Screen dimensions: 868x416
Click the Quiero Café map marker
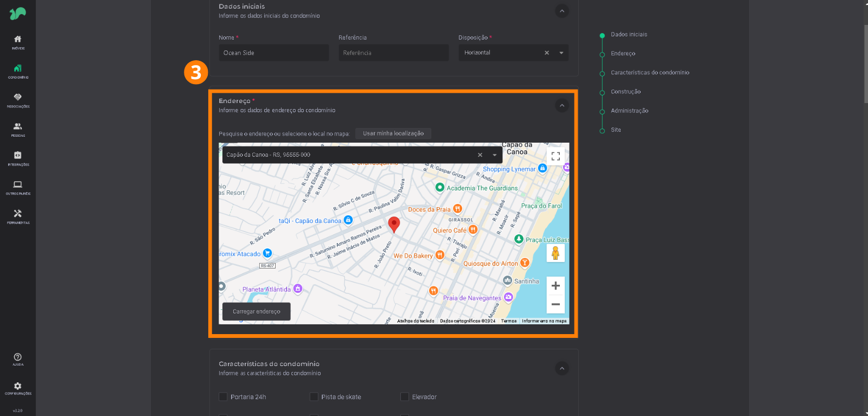[473, 229]
